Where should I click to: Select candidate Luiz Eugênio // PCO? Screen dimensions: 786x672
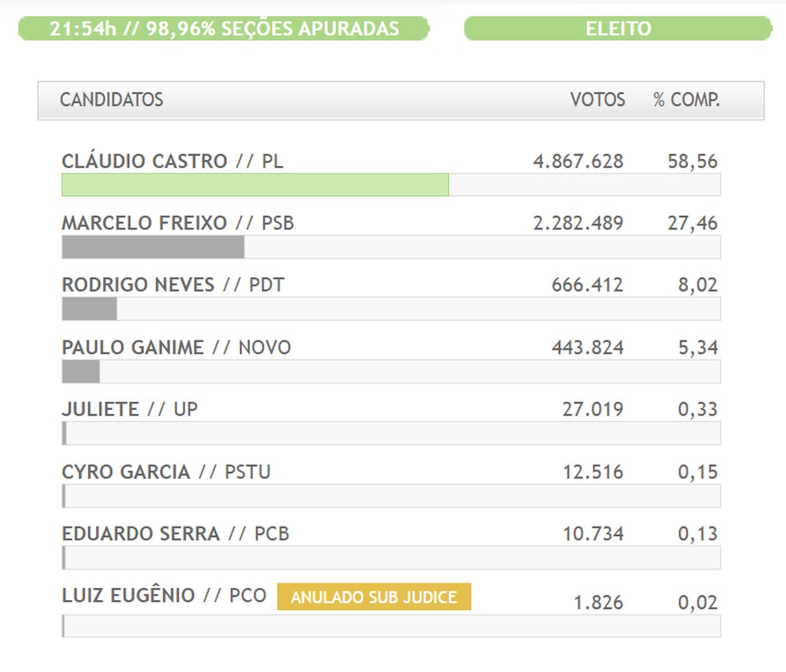coord(164,596)
